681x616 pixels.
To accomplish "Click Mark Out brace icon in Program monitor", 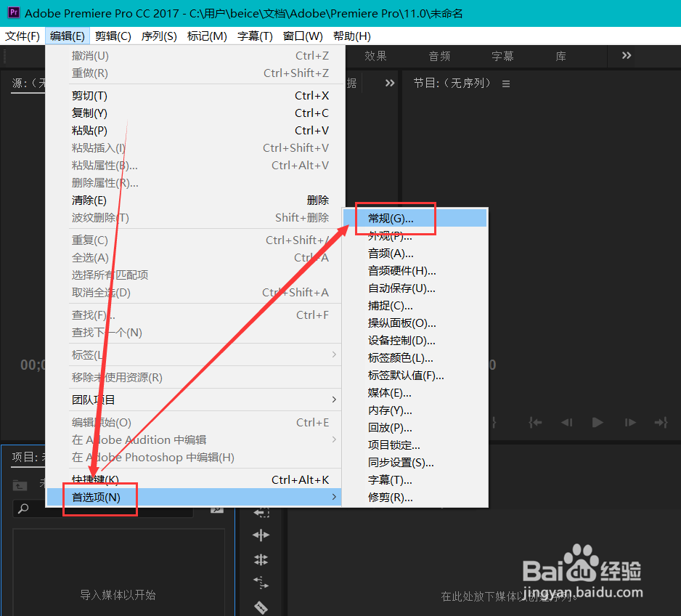I will (x=494, y=422).
